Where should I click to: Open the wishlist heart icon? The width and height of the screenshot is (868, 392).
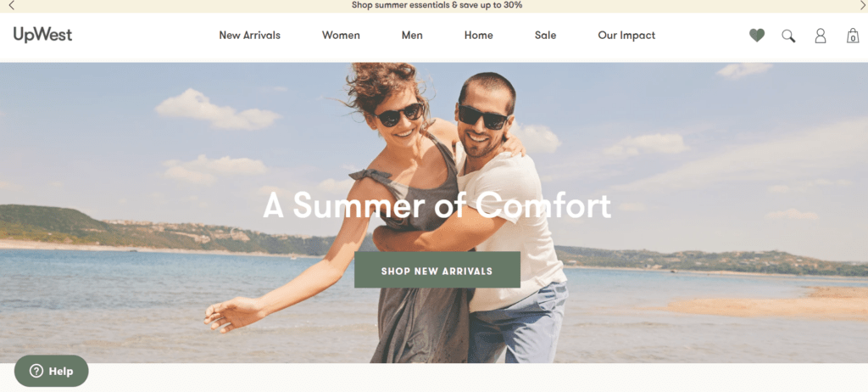(757, 36)
